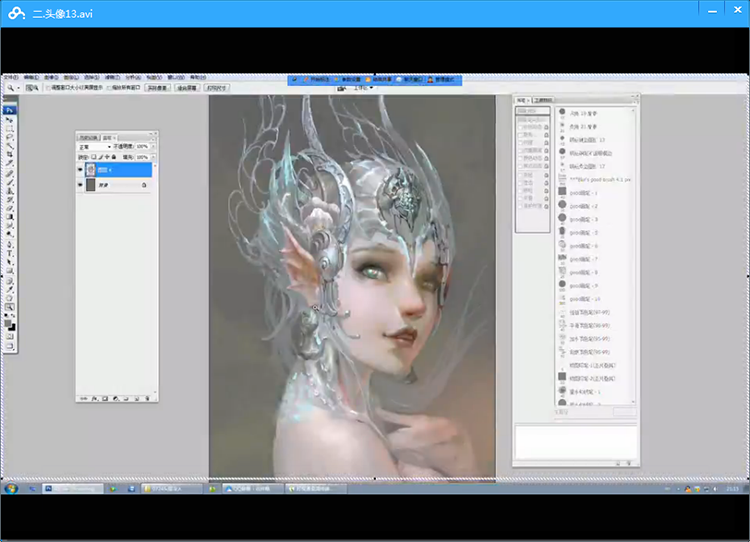
Task: Select the Shape tool
Action: tap(10, 271)
